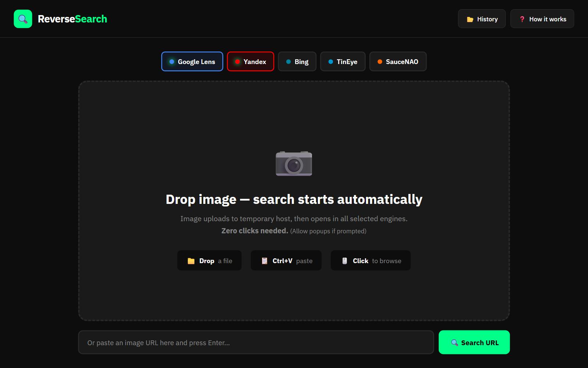The image size is (588, 368).
Task: Focus the paste image URL field
Action: pyautogui.click(x=256, y=343)
